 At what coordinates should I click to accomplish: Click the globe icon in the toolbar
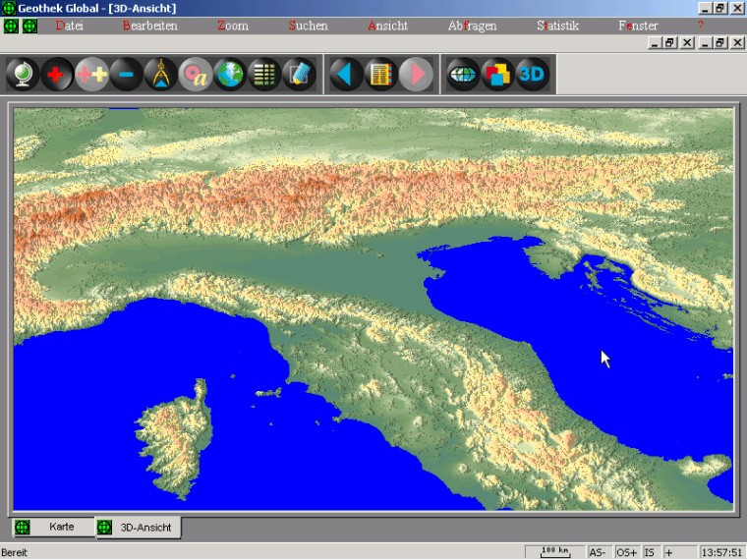pos(22,75)
